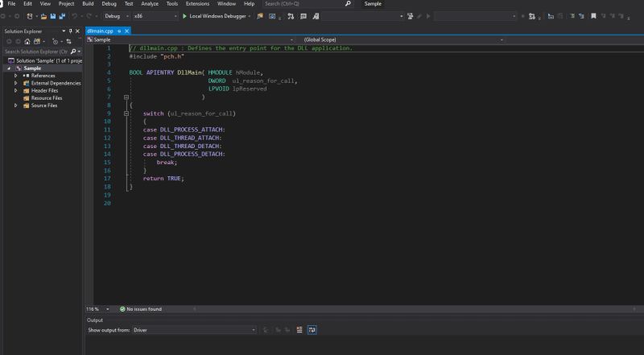Pin the dllmain.cpp tab
The image size is (644, 355).
click(x=119, y=31)
